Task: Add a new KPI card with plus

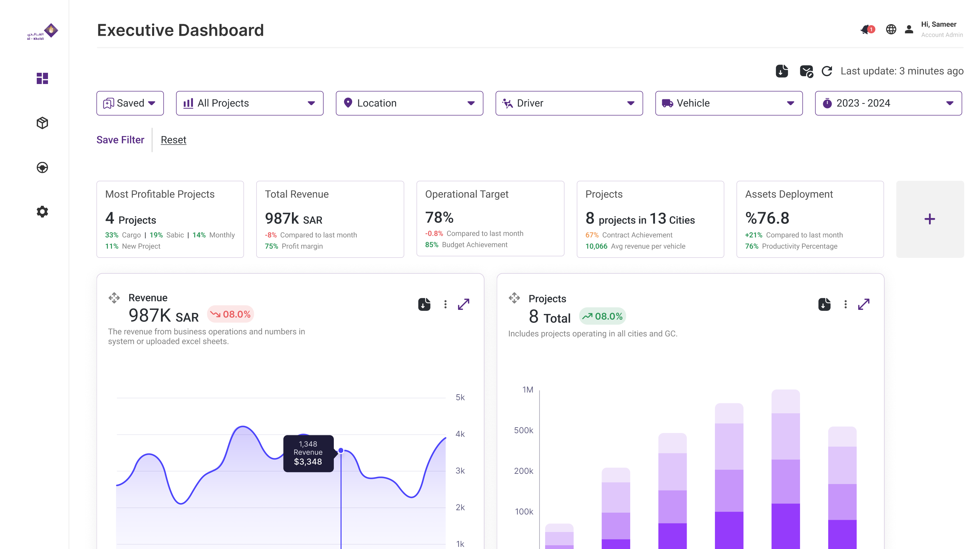Action: (929, 219)
